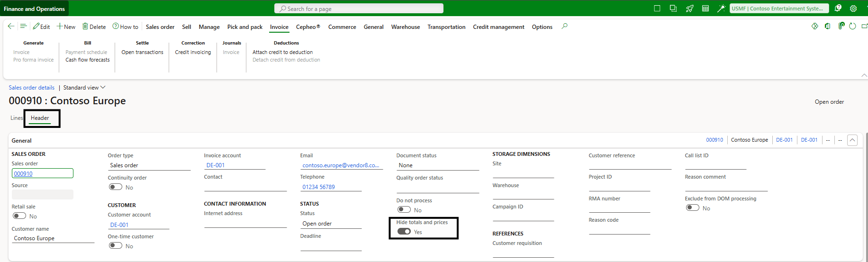Open the calendar grid icon in top bar
868x262 pixels.
[x=705, y=9]
